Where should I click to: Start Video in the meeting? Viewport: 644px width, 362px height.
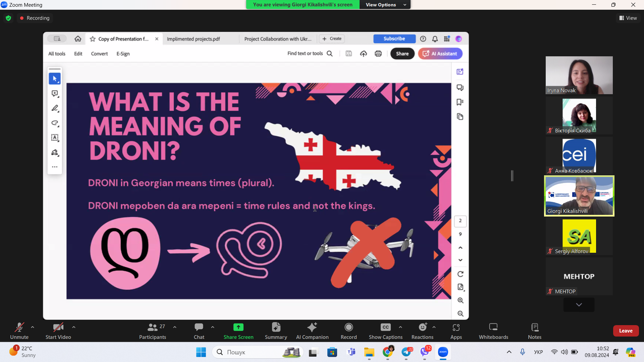pyautogui.click(x=58, y=330)
